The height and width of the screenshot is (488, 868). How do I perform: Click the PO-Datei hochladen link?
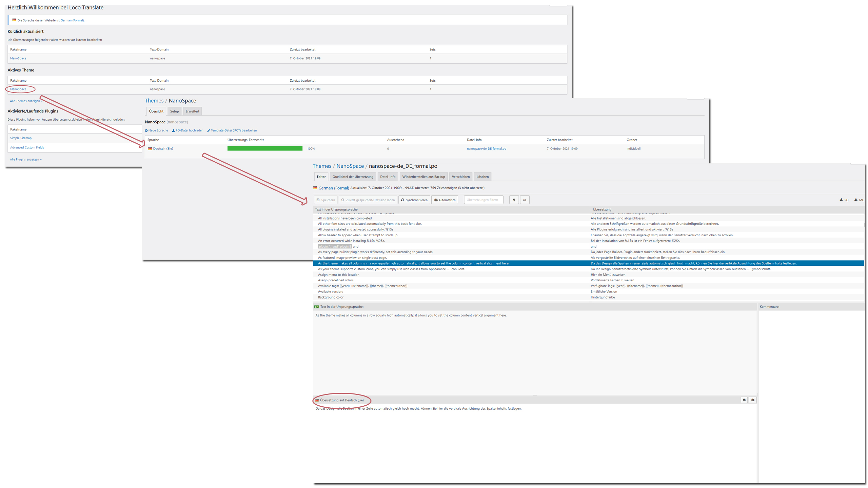tap(188, 130)
